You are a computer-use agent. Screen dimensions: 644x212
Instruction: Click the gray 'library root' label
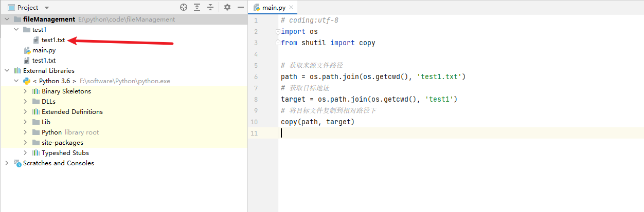tap(82, 132)
